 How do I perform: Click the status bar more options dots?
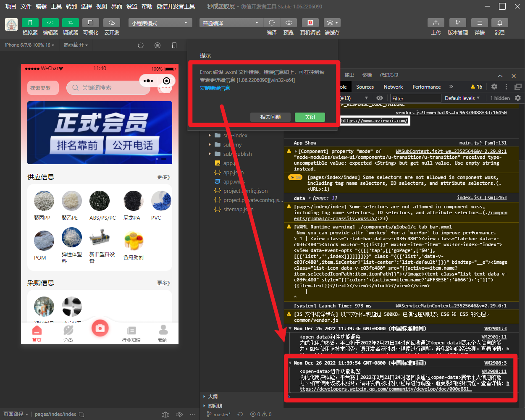[x=193, y=414]
